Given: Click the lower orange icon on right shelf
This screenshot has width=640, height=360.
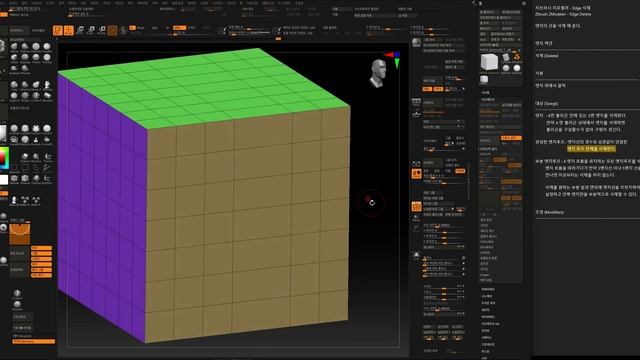Looking at the screenshot, I should [x=416, y=206].
